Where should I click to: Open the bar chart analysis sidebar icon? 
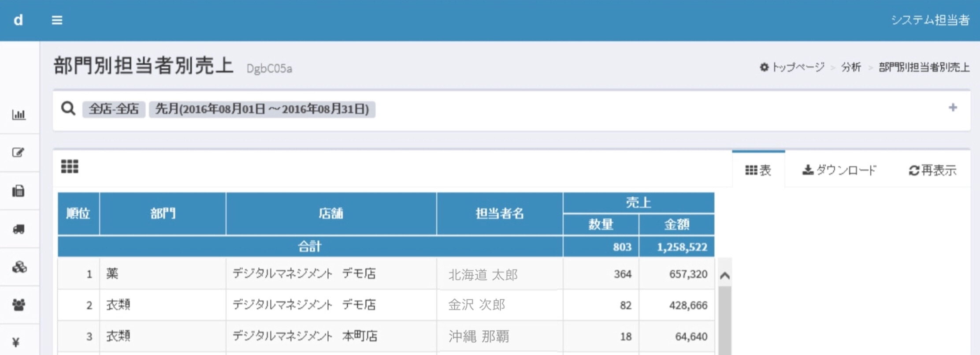pos(19,115)
